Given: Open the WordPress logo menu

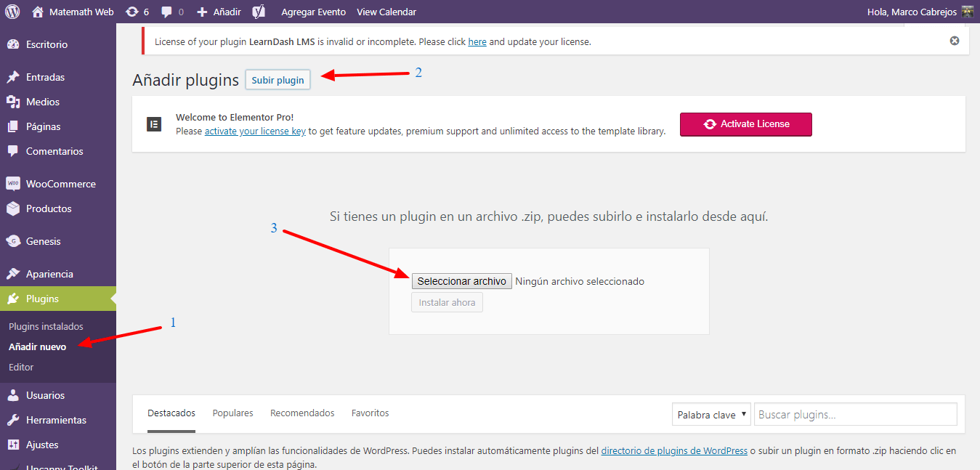Looking at the screenshot, I should point(12,12).
